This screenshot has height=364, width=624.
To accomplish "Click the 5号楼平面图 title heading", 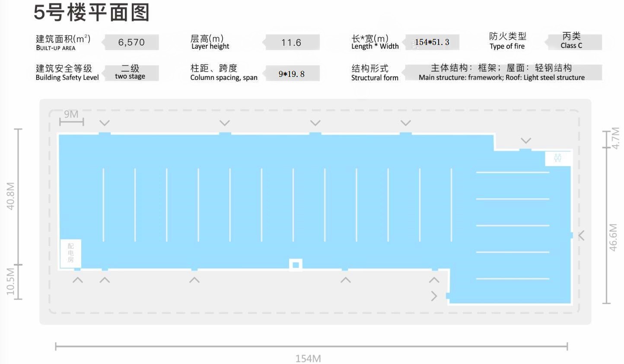I will [x=92, y=13].
